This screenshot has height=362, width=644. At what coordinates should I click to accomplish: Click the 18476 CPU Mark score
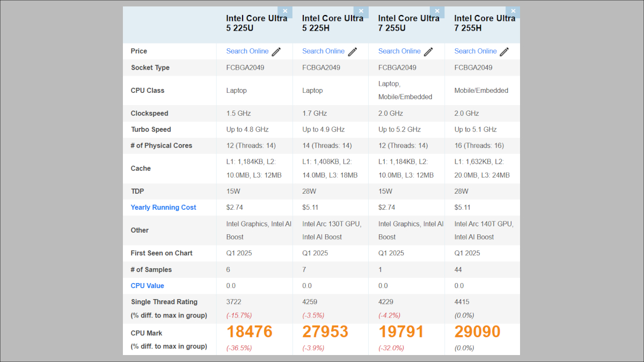[x=249, y=331]
